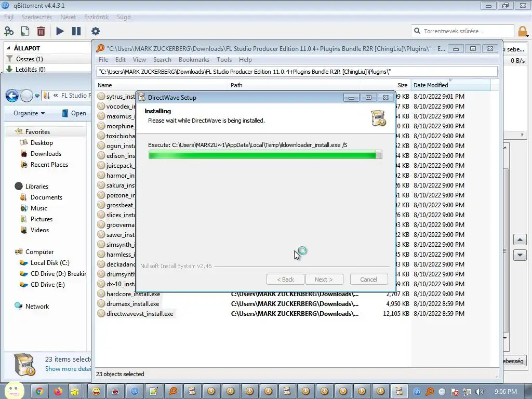
Task: Open Recent Places in Favorites
Action: (x=49, y=165)
